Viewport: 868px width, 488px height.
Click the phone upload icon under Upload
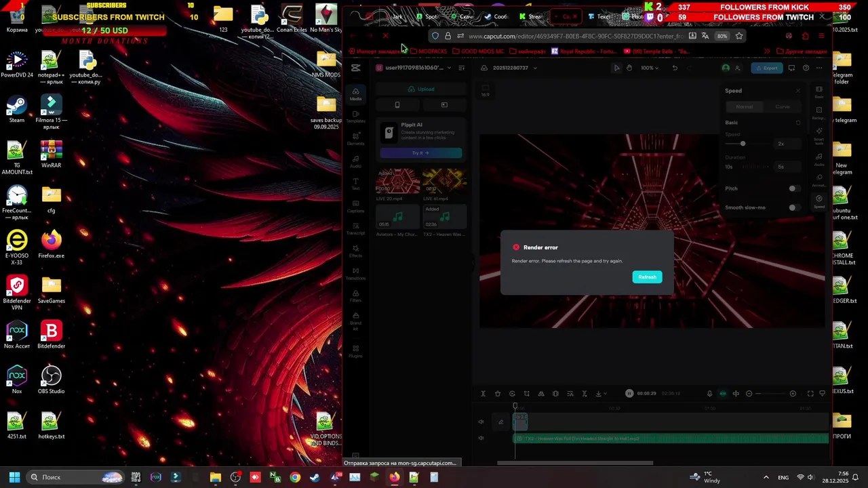(397, 105)
